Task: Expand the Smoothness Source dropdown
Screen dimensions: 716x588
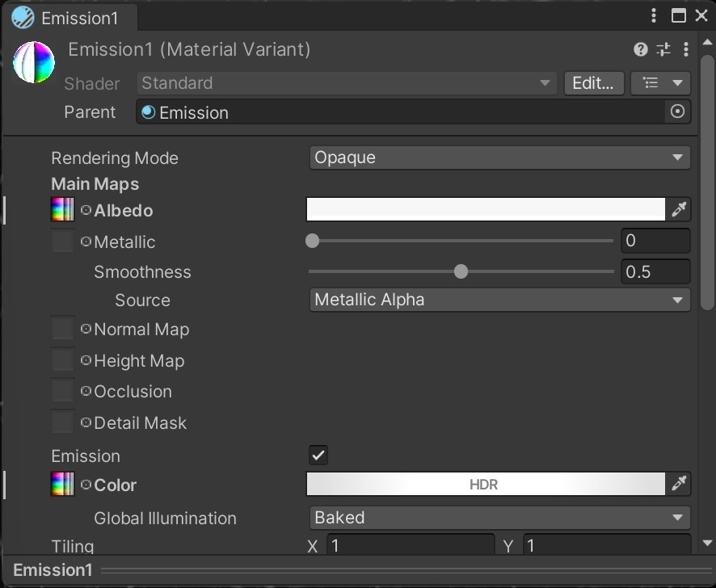Action: point(499,300)
